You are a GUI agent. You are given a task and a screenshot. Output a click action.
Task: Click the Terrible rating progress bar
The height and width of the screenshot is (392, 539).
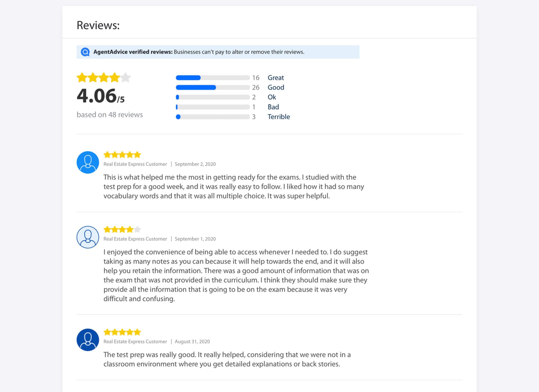[x=213, y=117]
